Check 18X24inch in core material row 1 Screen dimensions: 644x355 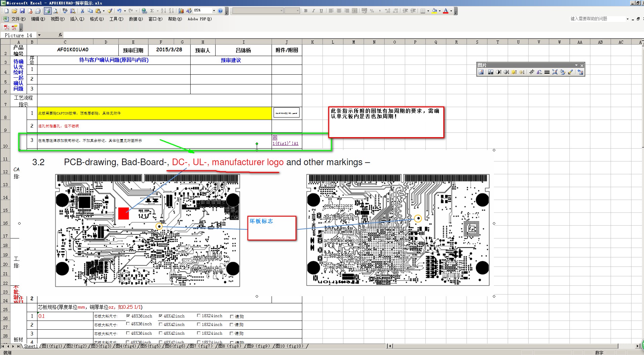tap(199, 315)
